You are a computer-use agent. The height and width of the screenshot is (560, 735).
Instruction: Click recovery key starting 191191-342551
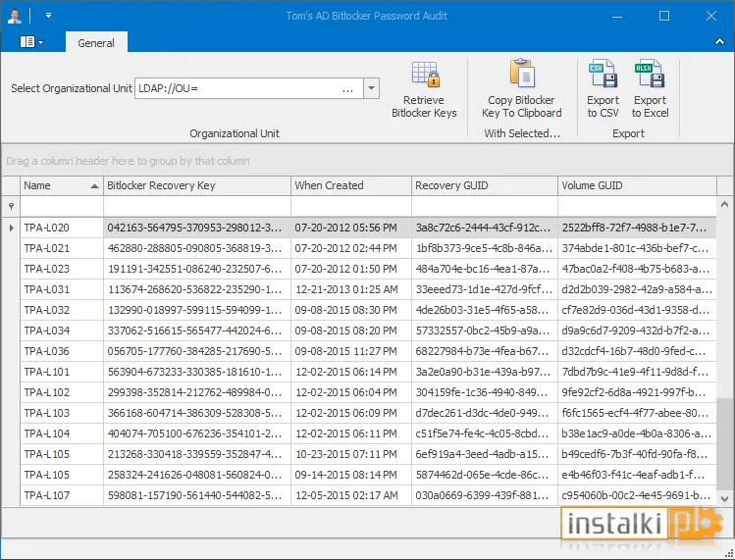pyautogui.click(x=197, y=269)
